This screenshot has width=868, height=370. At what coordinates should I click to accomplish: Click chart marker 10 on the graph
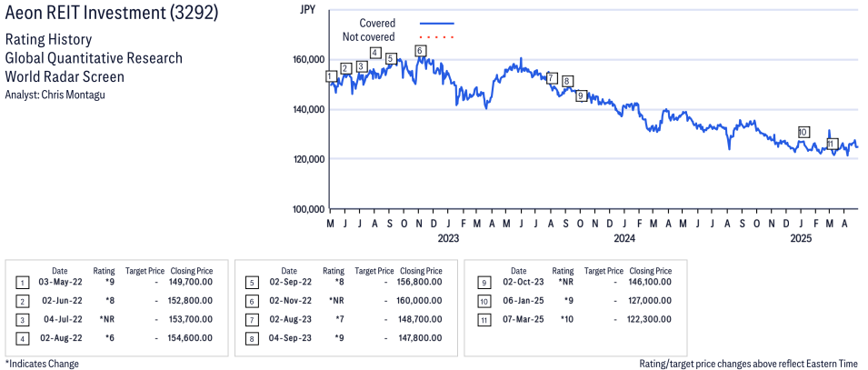(x=803, y=132)
